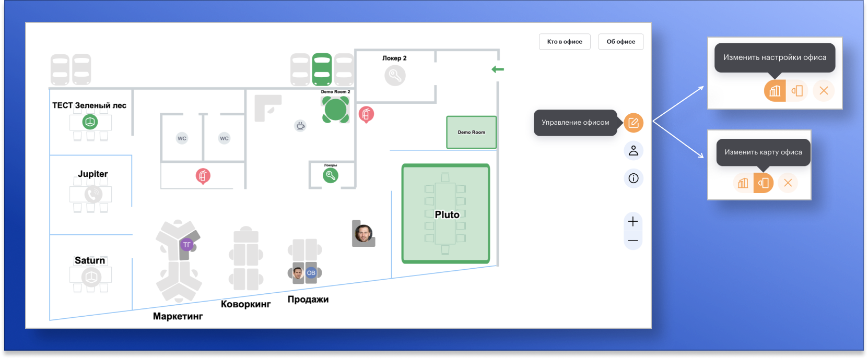Zoom in with the plus button
This screenshot has width=868, height=359.
tap(633, 221)
